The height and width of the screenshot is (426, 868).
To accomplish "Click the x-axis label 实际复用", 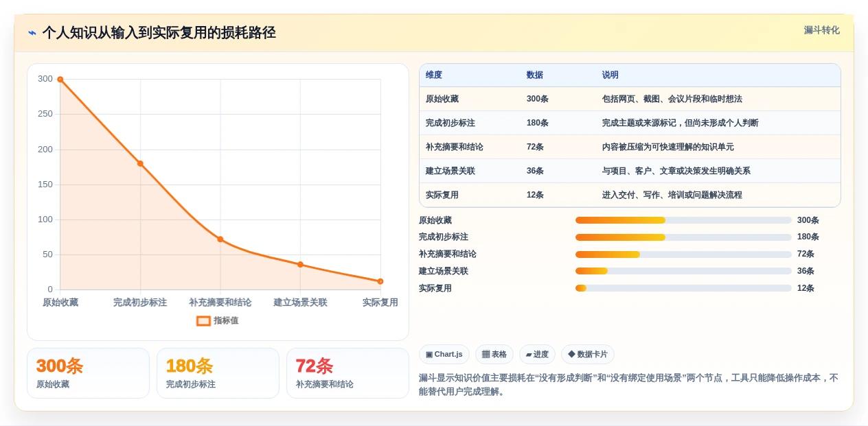I will pos(380,303).
